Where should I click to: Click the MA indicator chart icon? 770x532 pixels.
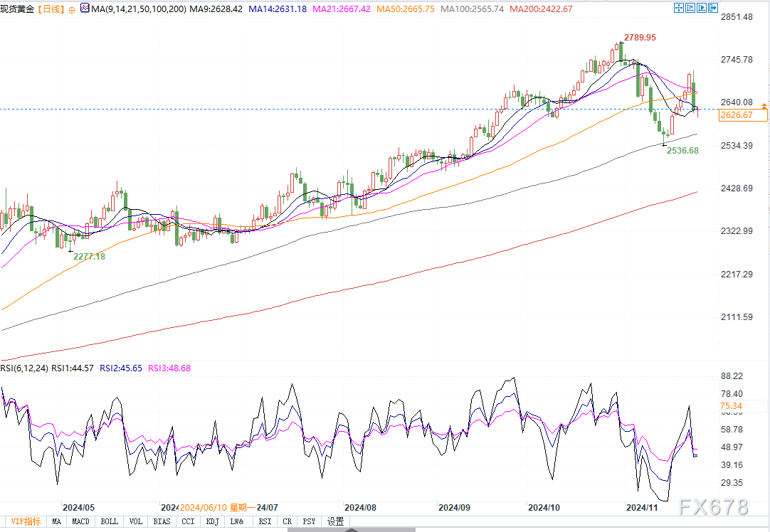click(85, 9)
